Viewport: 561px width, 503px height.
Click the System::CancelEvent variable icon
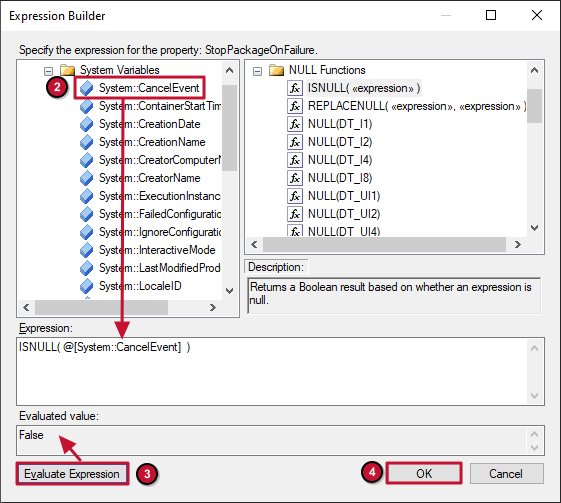pos(87,88)
